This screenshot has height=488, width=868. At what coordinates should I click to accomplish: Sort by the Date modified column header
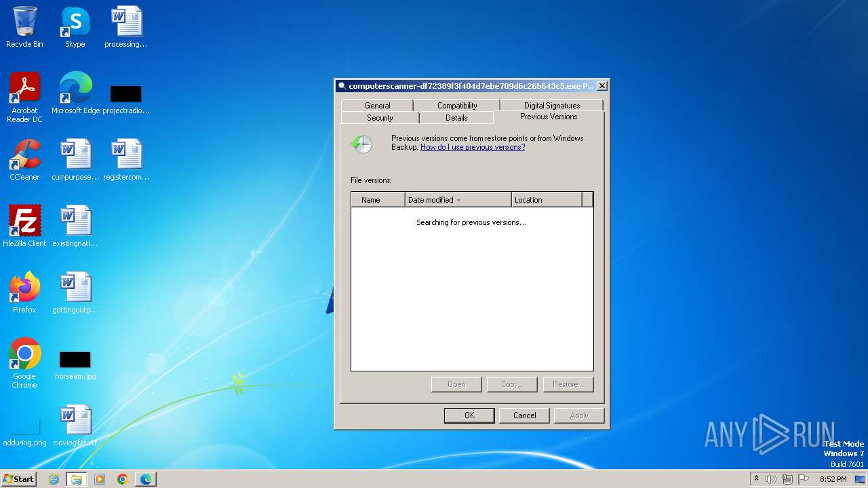458,200
